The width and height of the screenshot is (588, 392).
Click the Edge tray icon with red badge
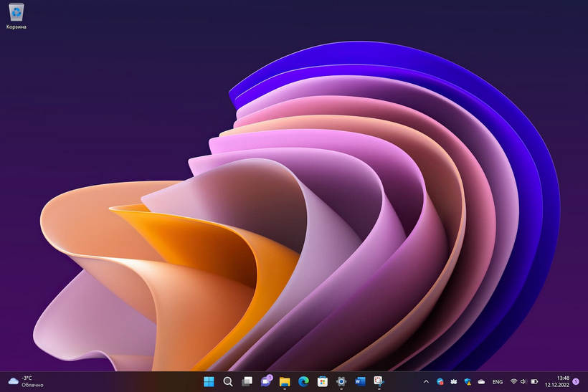(440, 382)
